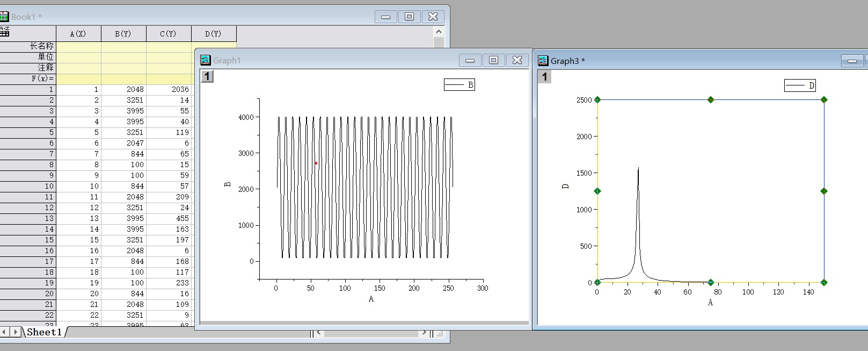
Task: Click the next-sheet arrow beside Sheet1
Action: pyautogui.click(x=16, y=332)
